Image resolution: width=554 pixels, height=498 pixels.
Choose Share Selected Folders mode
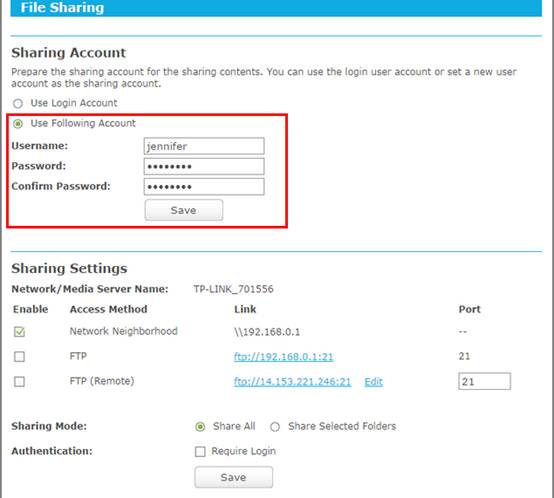pyautogui.click(x=275, y=427)
